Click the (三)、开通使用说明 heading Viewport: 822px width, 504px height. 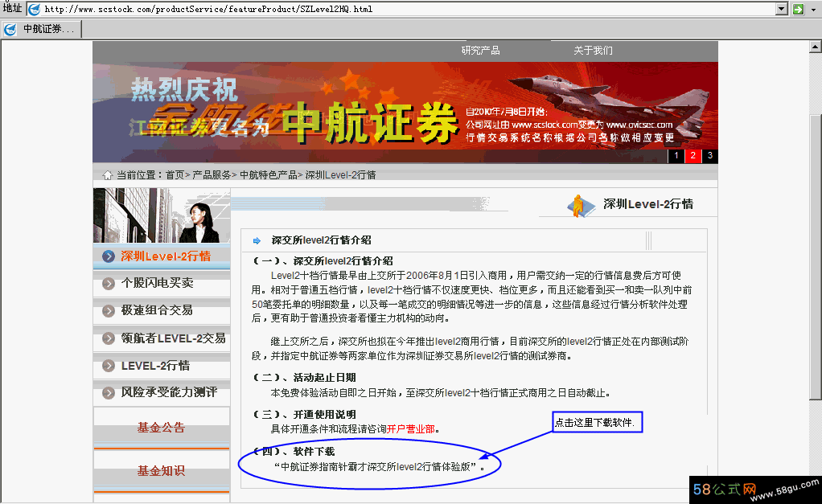305,415
